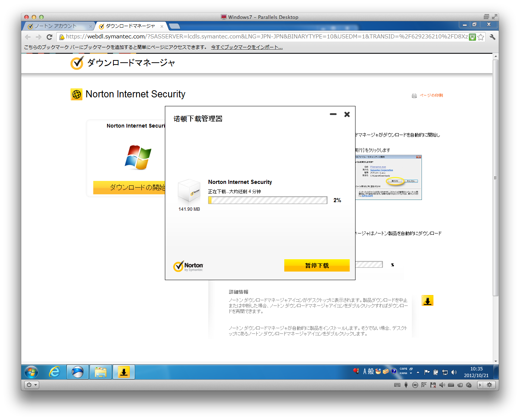The height and width of the screenshot is (420, 520).
Task: Click the Norton checkmark logo in the page header
Action: click(77, 63)
